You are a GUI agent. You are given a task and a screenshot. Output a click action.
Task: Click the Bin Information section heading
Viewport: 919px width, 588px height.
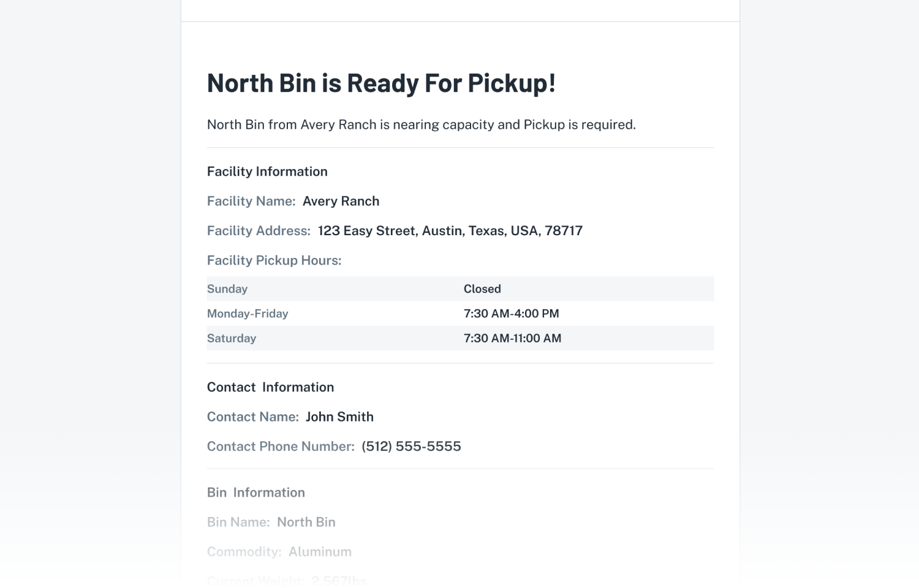tap(255, 492)
